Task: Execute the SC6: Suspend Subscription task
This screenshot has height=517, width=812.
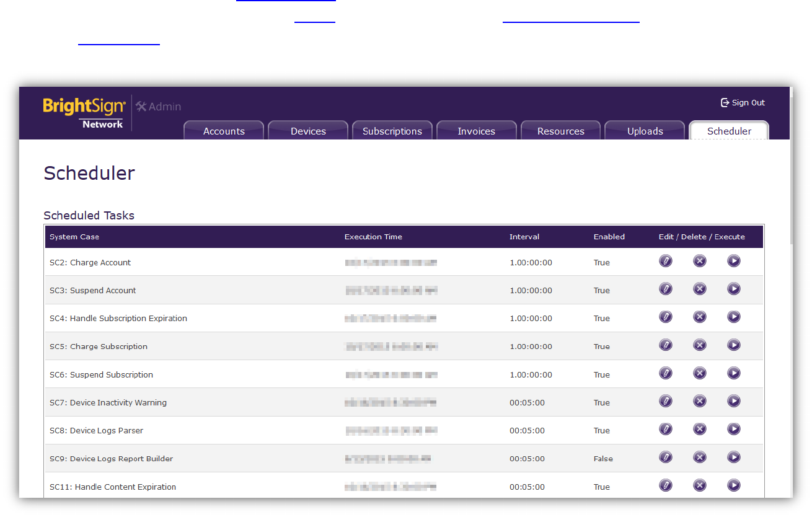Action: [x=734, y=373]
